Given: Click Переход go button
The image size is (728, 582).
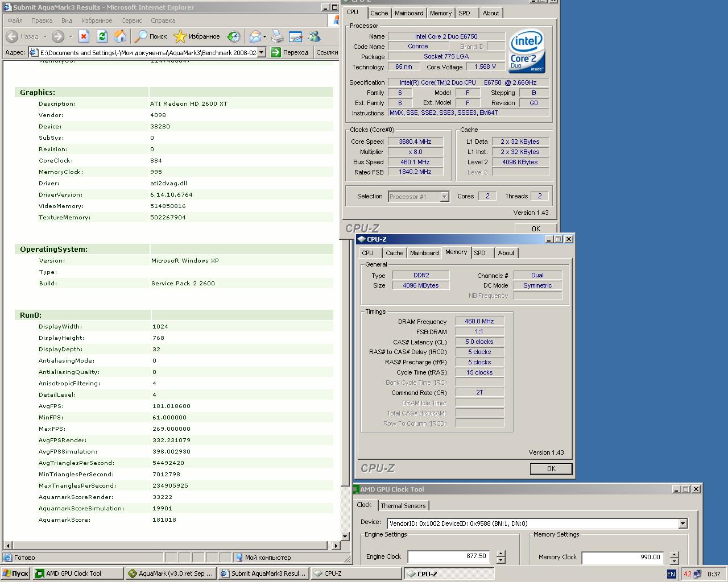Looking at the screenshot, I should click(x=290, y=52).
